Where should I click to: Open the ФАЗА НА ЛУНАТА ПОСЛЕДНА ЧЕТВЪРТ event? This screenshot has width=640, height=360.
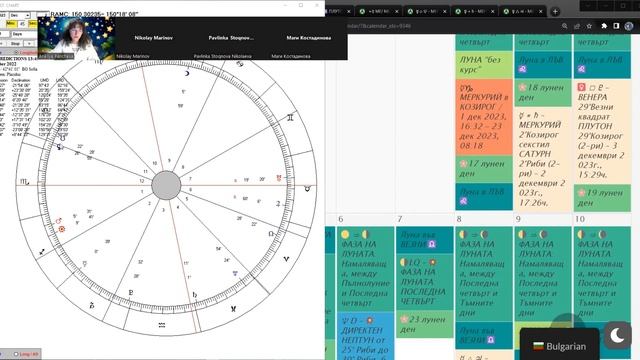coord(424,282)
